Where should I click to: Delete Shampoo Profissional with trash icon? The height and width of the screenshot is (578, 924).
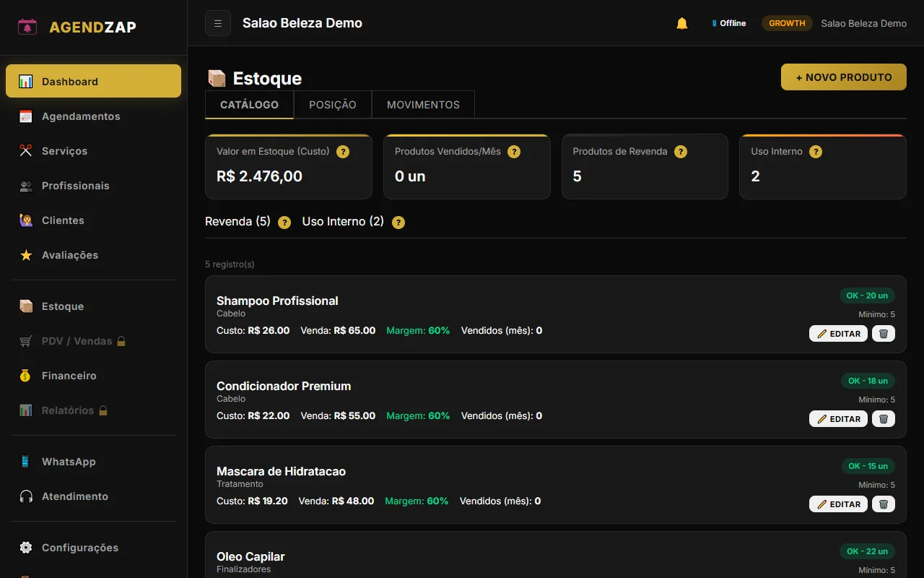[x=884, y=333]
